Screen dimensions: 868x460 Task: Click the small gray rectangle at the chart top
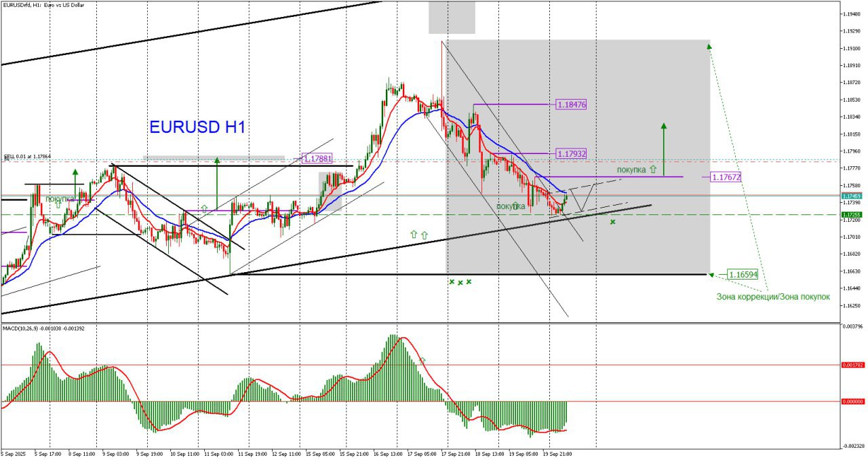tap(452, 17)
